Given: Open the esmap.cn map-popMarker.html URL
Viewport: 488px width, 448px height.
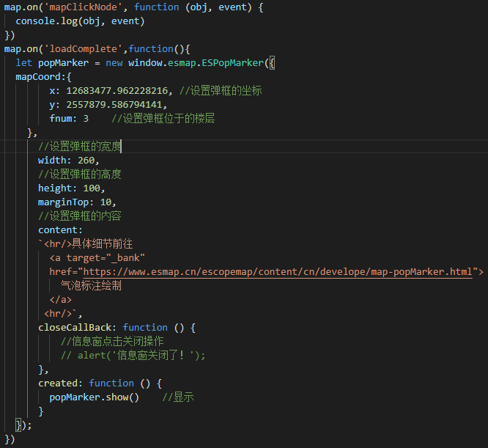Looking at the screenshot, I should click(x=278, y=272).
